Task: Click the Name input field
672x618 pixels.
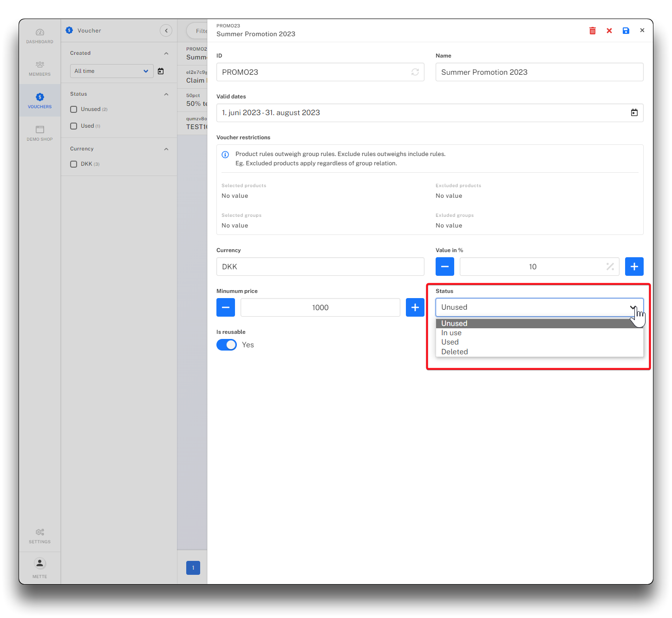Action: pyautogui.click(x=539, y=72)
